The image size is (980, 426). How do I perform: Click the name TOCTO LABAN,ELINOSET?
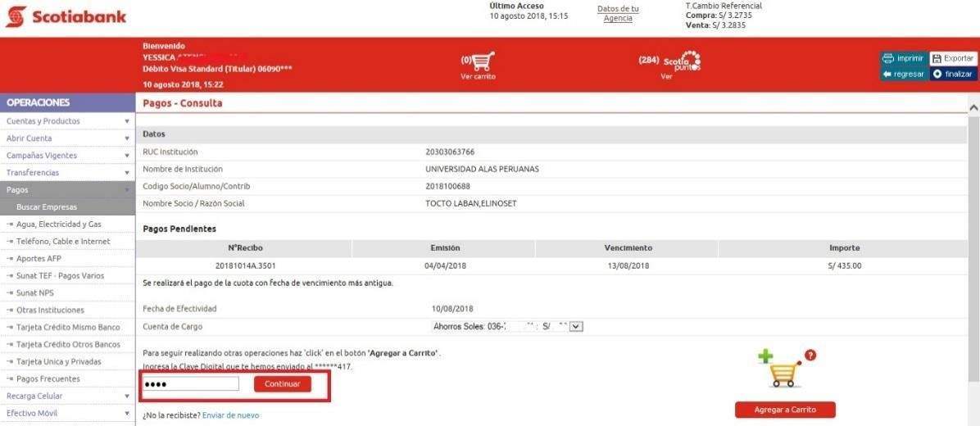point(471,204)
